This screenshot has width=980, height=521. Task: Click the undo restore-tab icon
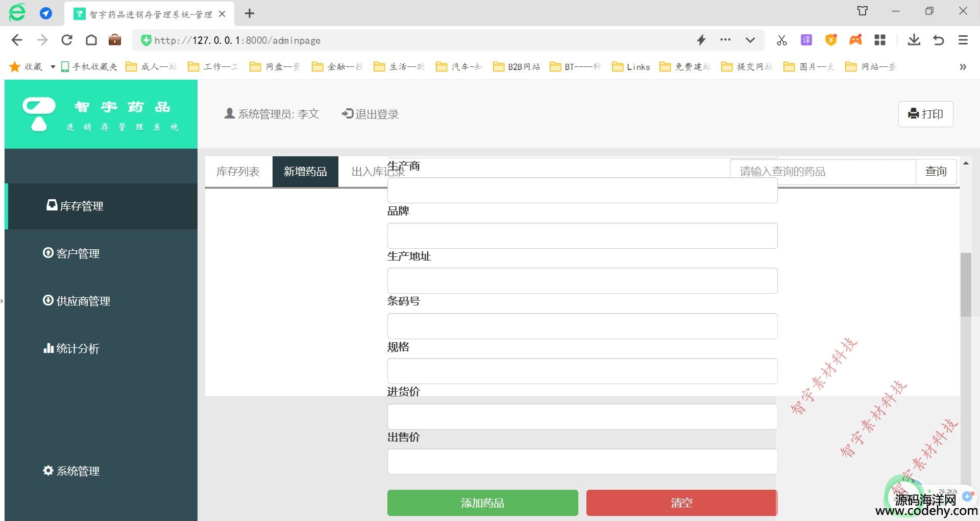point(939,40)
